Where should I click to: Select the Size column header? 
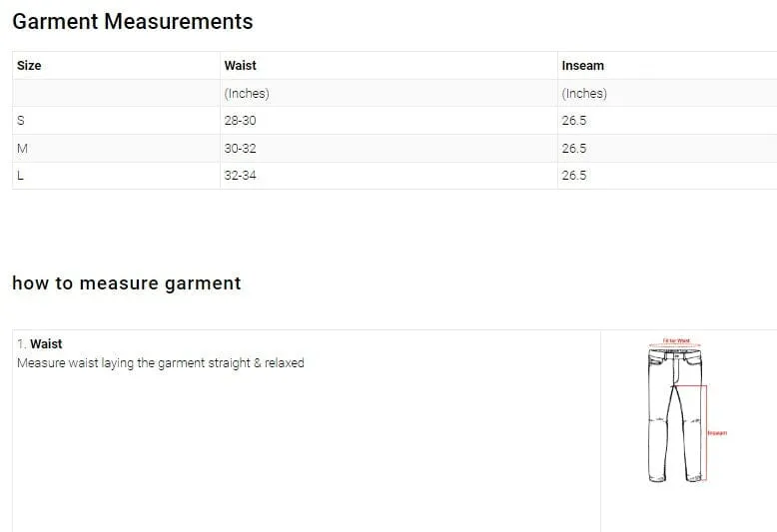pyautogui.click(x=29, y=66)
